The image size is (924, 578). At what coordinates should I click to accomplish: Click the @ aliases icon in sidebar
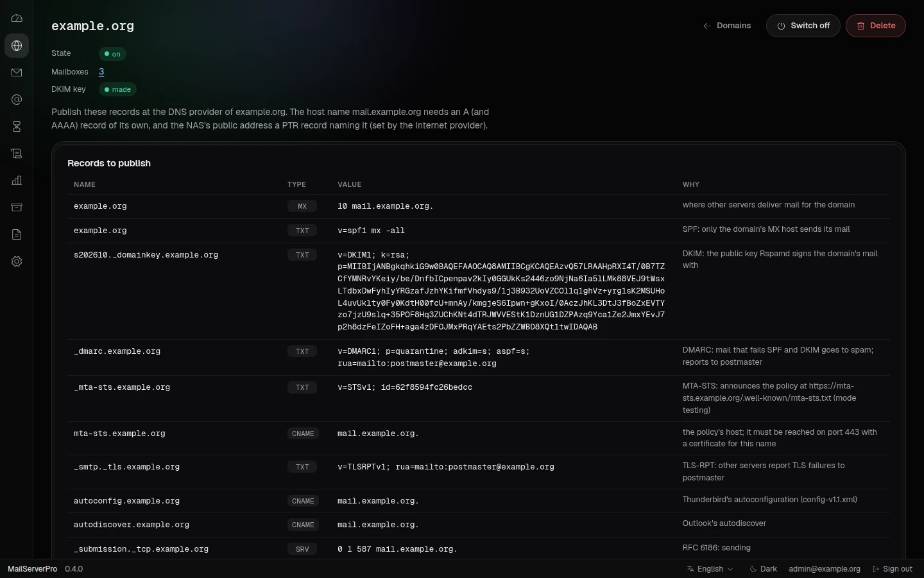point(17,100)
